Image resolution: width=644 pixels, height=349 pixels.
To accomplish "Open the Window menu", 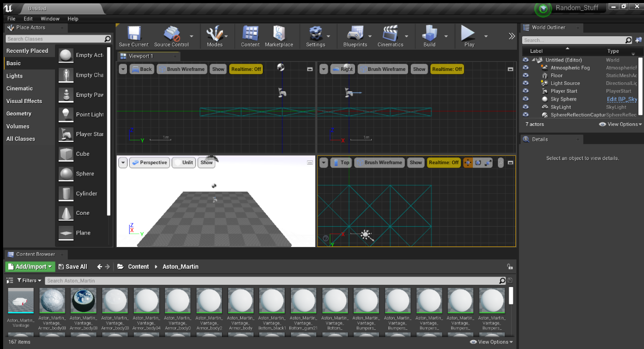I will tap(50, 19).
